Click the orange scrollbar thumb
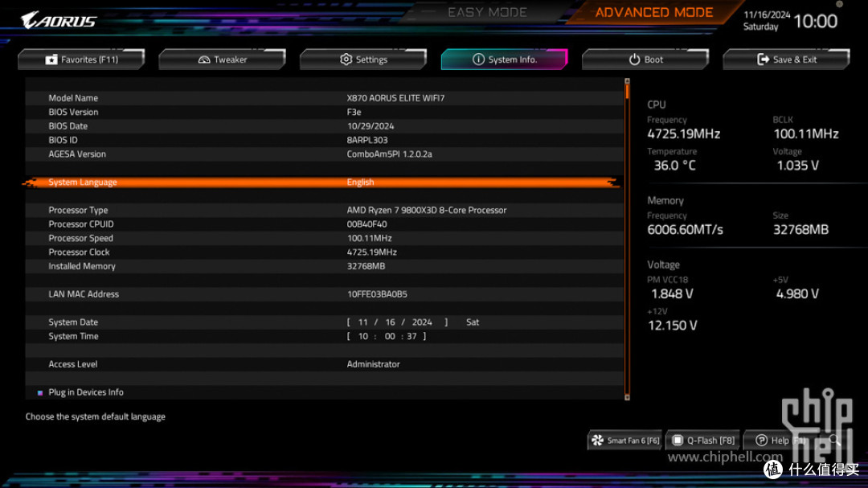 627,92
